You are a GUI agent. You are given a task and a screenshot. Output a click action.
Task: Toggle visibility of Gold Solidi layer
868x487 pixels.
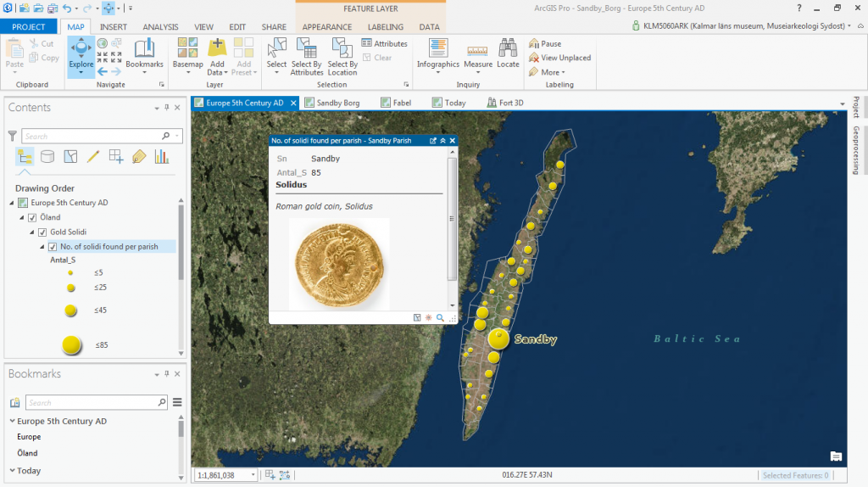pos(42,232)
